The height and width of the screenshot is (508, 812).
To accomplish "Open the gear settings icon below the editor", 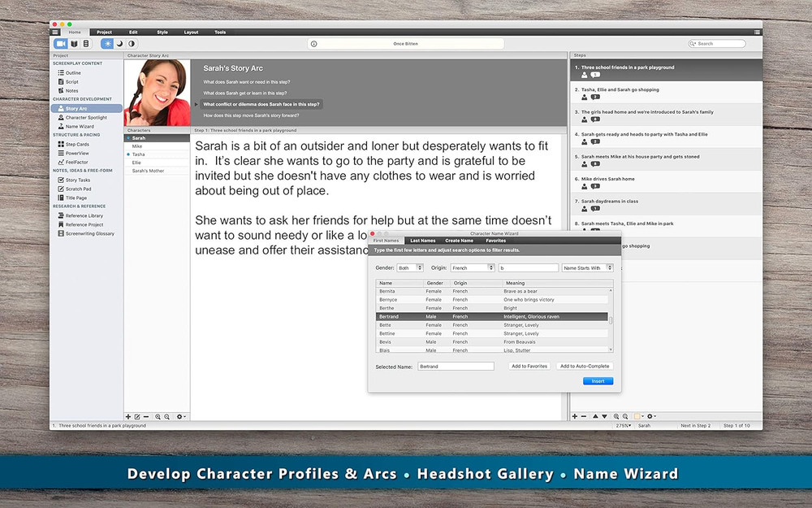I will click(x=179, y=416).
